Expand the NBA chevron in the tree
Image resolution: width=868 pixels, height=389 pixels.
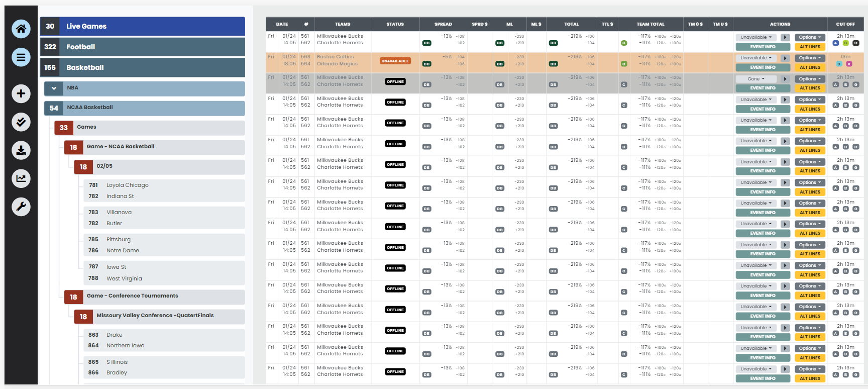coord(54,88)
